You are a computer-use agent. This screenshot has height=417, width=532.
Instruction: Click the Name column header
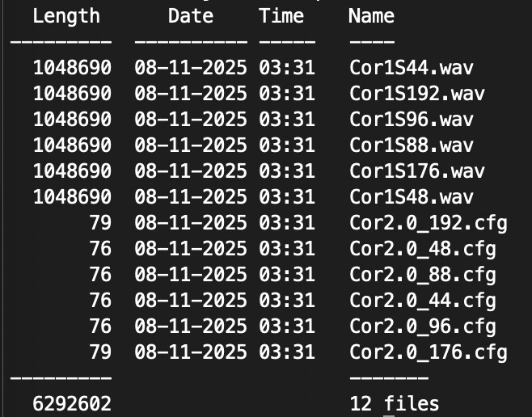[x=371, y=15]
